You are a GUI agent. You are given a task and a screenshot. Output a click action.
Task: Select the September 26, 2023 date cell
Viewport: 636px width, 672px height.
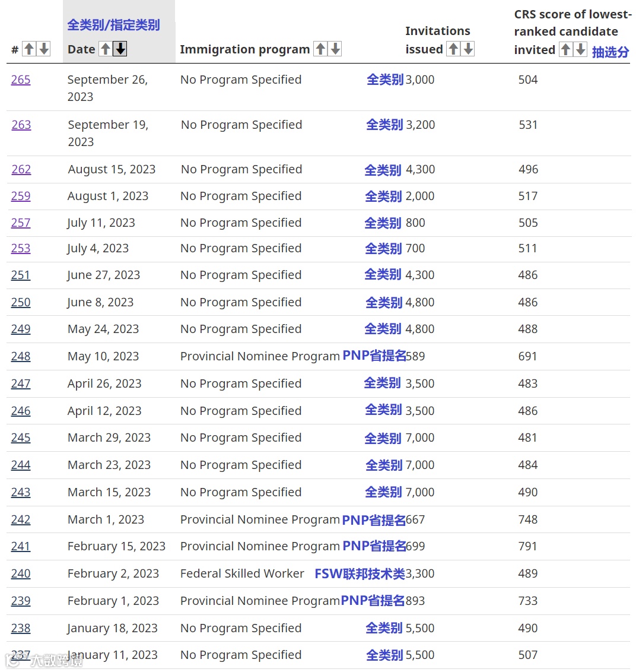pos(107,88)
